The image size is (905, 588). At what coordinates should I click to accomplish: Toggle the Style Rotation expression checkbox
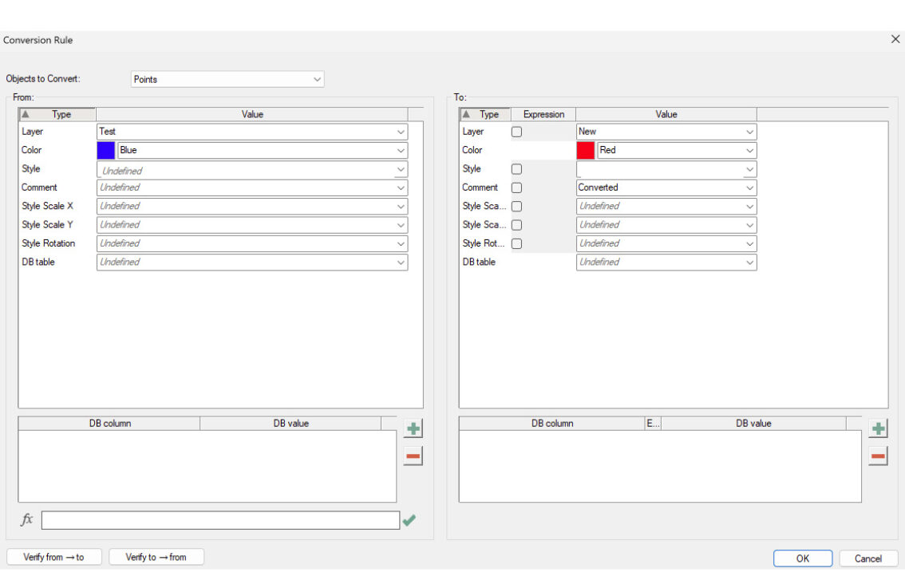click(x=515, y=243)
